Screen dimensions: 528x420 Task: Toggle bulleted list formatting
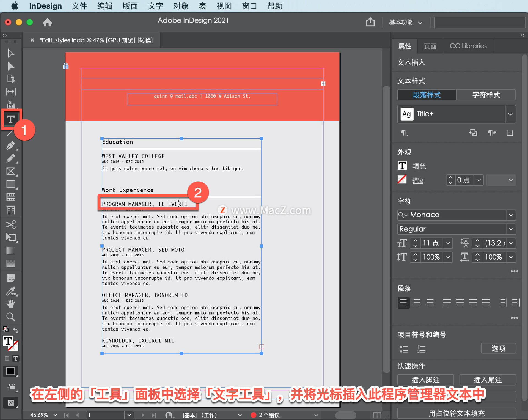coord(404,349)
